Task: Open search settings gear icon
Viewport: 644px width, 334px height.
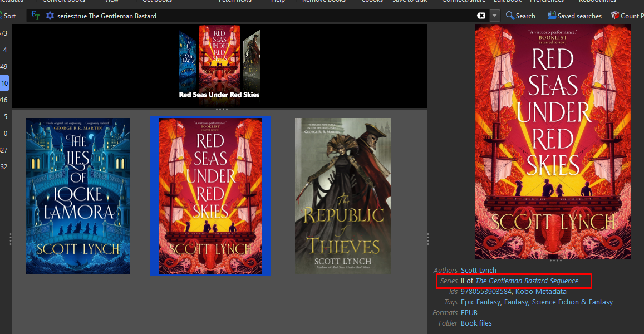Action: (x=50, y=16)
